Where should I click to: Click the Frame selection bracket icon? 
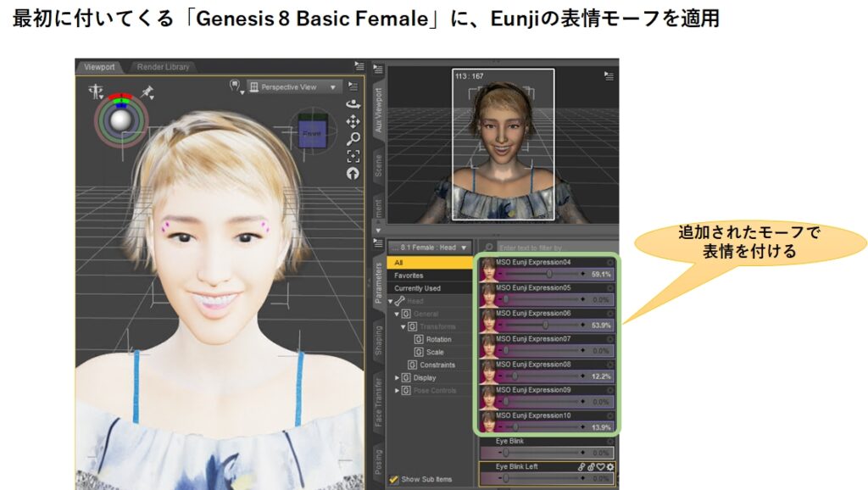point(353,156)
